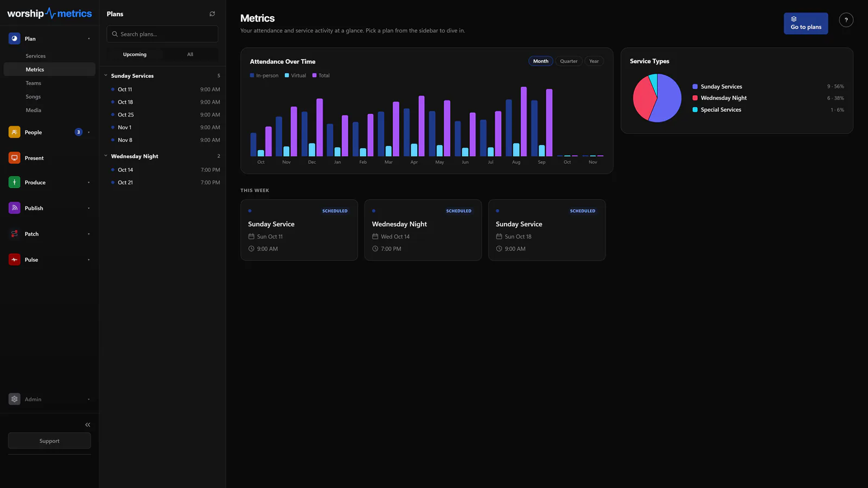Click the Wednesday Night legend color swatch
The width and height of the screenshot is (868, 488).
(x=695, y=98)
